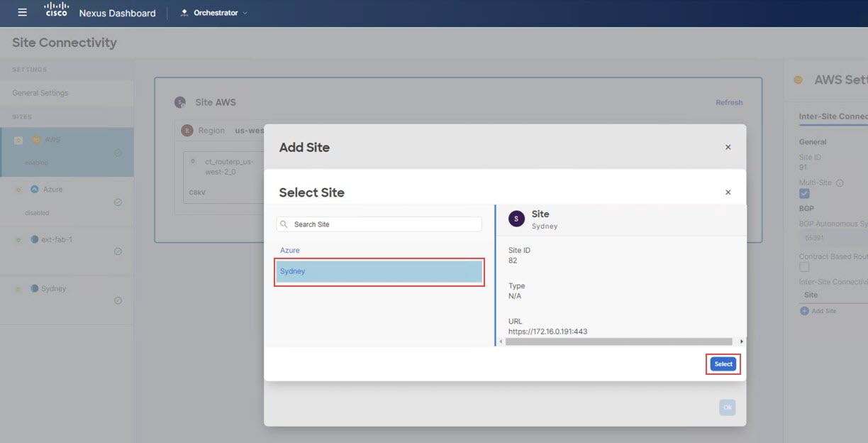Switch to the Inter-Site Connectivity tab
Image resolution: width=868 pixels, height=443 pixels.
tap(833, 116)
